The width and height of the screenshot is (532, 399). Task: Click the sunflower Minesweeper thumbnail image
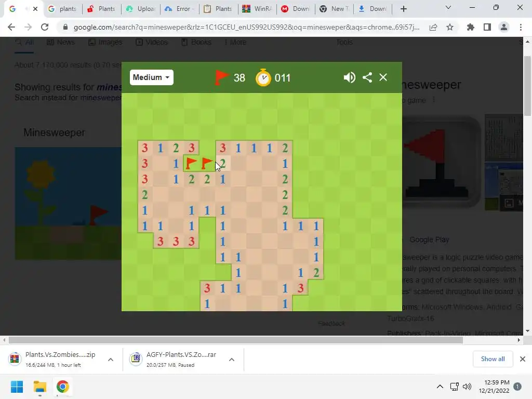coord(68,204)
